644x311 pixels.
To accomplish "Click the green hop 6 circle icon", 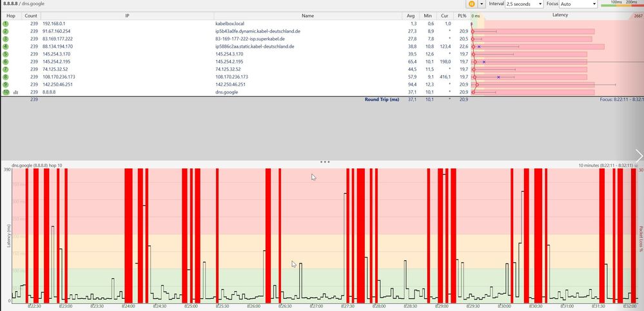I will (x=5, y=62).
